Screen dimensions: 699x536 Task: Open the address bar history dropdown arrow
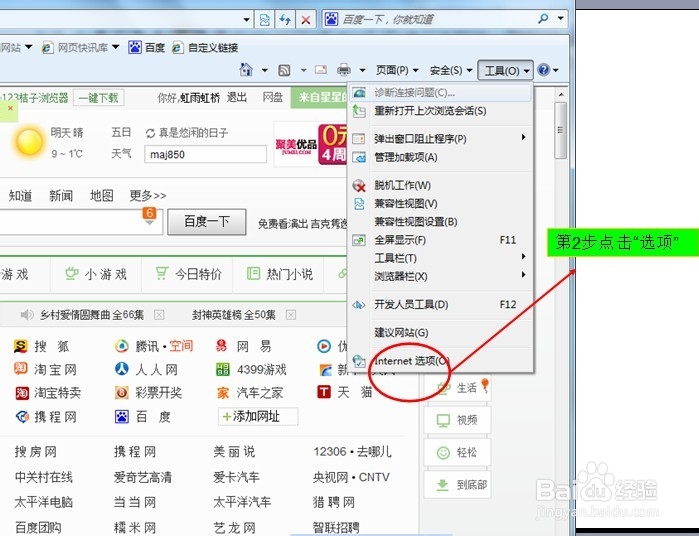(246, 20)
